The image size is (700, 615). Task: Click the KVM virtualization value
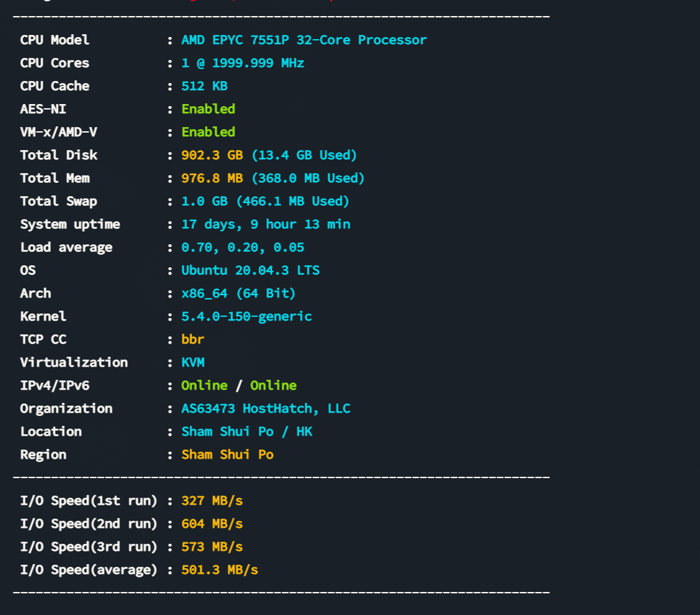[x=193, y=362]
